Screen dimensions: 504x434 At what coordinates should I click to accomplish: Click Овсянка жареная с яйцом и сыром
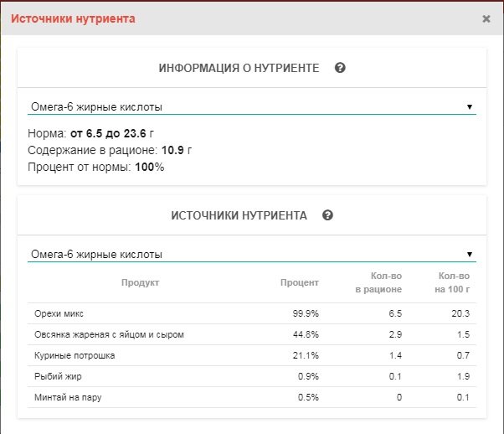[109, 334]
